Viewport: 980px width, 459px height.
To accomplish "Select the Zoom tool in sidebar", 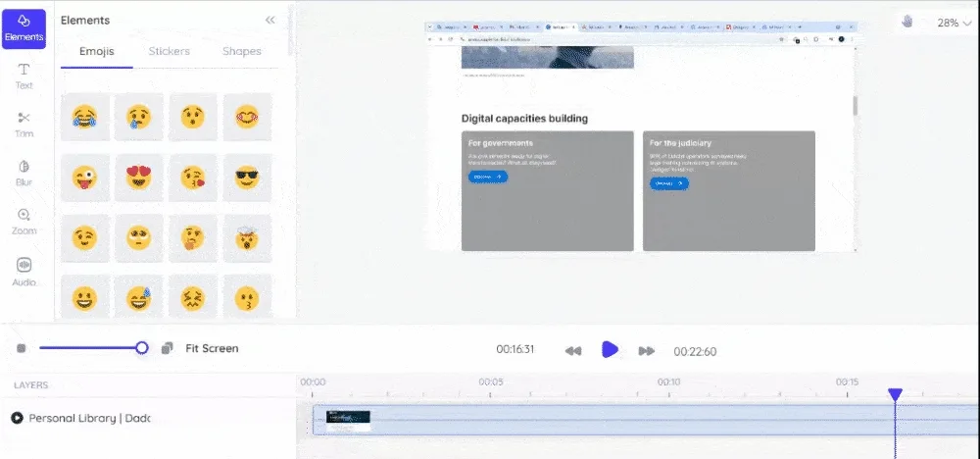I will [x=24, y=221].
